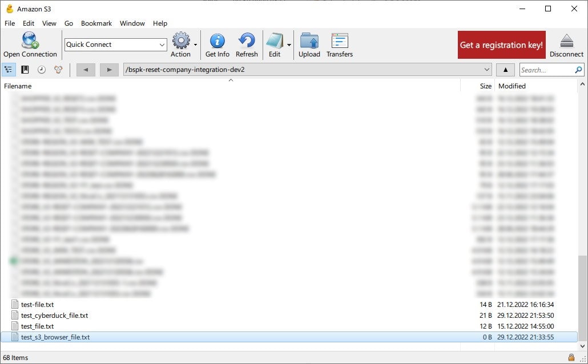The height and width of the screenshot is (364, 588).
Task: Open the Help menu
Action: click(x=160, y=23)
